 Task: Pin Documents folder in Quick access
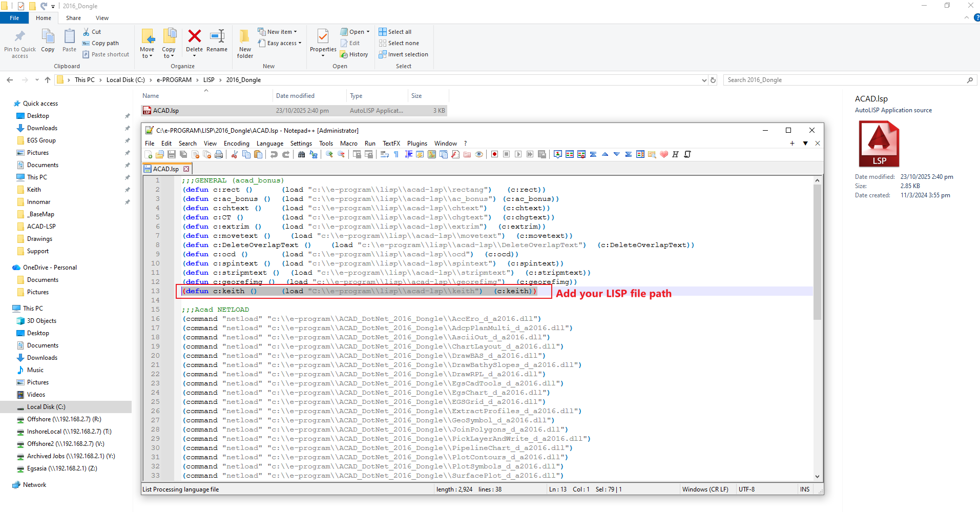[127, 165]
